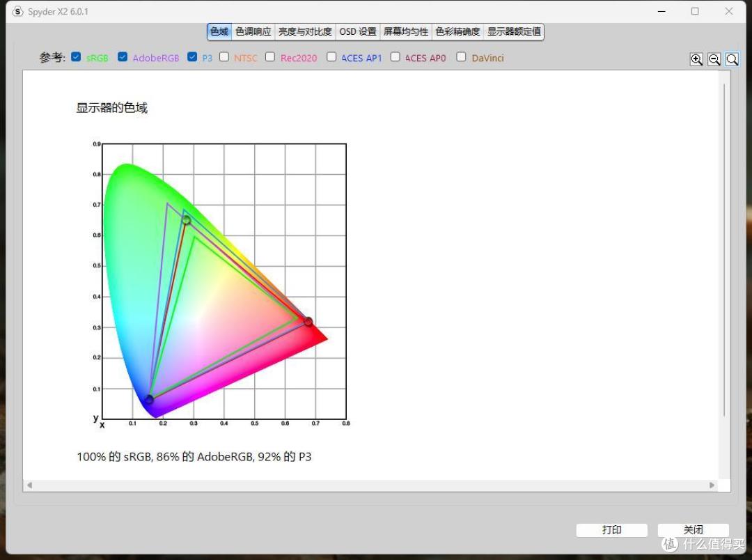Select the 色域 tab
The image size is (752, 560).
point(219,31)
